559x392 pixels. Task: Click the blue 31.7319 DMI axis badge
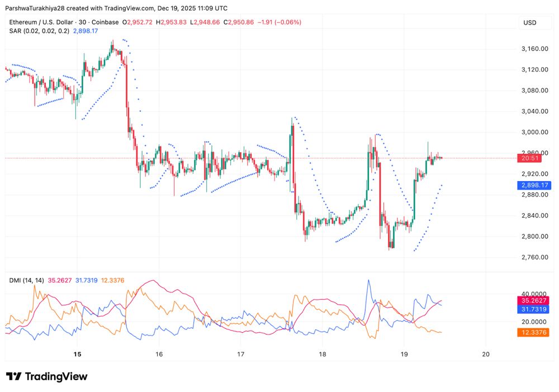[535, 309]
